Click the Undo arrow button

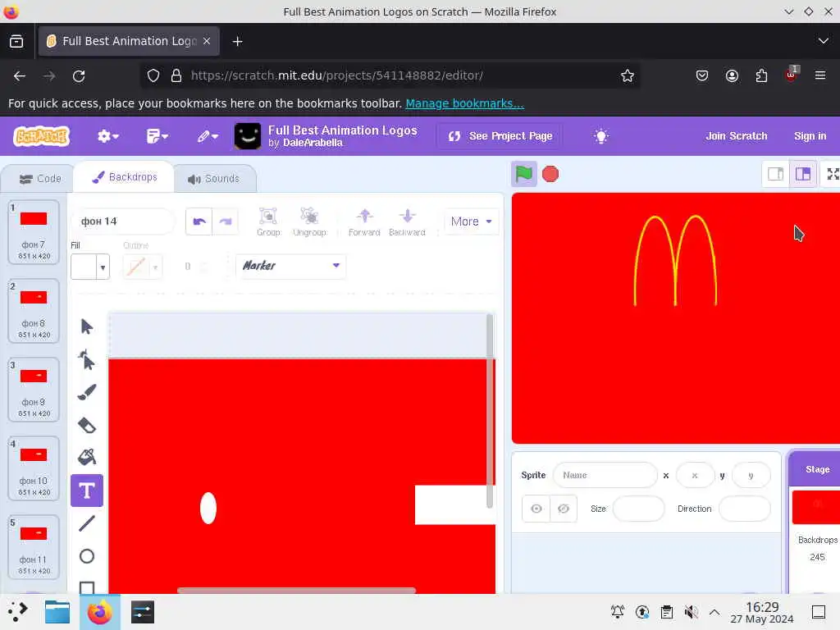pos(199,221)
